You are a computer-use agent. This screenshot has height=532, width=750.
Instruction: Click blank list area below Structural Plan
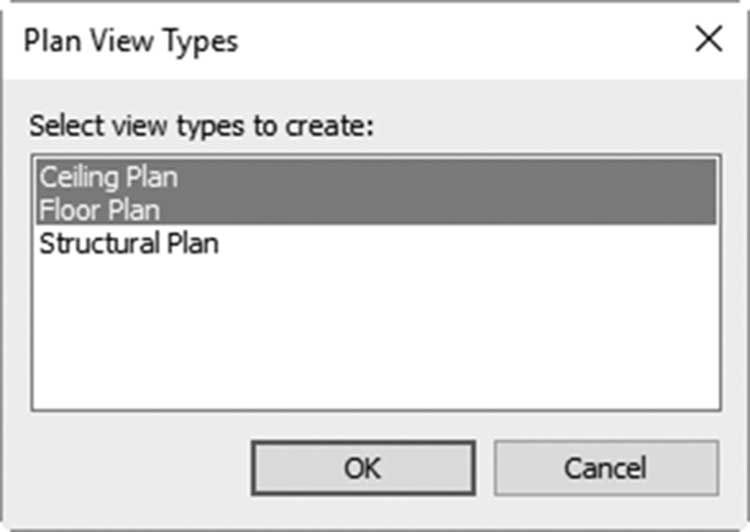point(376,335)
